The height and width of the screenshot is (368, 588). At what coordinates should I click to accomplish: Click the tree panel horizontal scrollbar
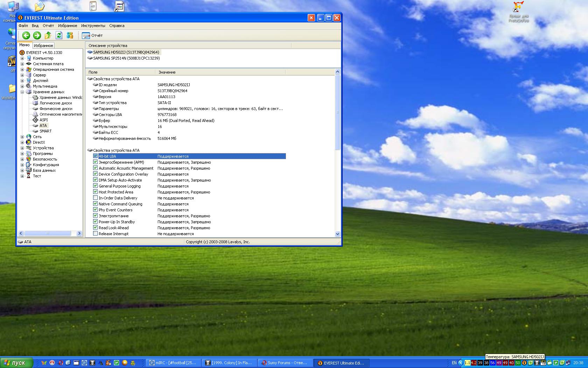tap(47, 233)
